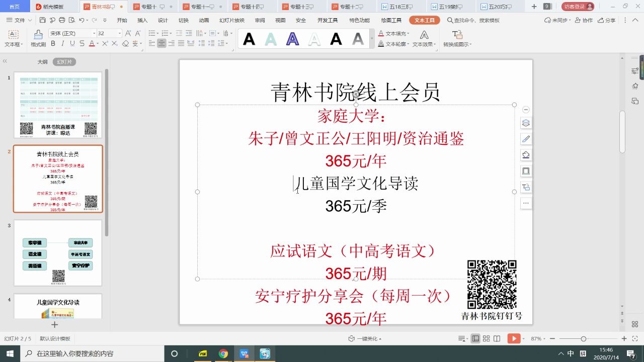The image size is (644, 362).
Task: Apply the blue outlined WordArt style A
Action: pos(292,39)
